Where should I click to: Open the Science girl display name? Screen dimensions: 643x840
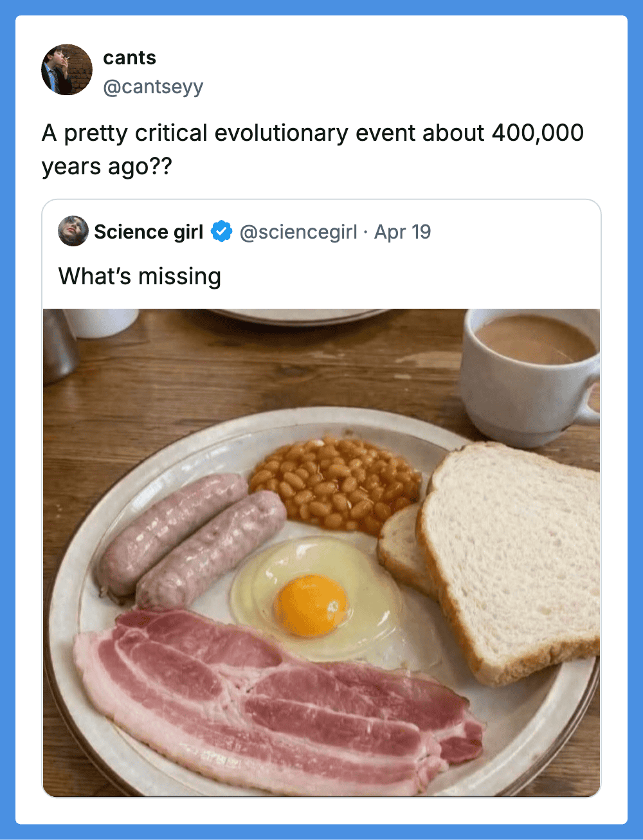pos(149,232)
